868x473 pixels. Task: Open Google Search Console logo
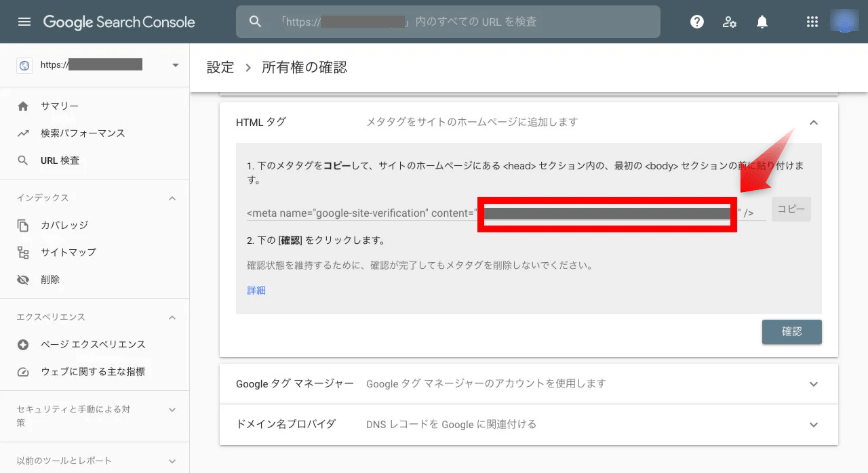(x=119, y=22)
